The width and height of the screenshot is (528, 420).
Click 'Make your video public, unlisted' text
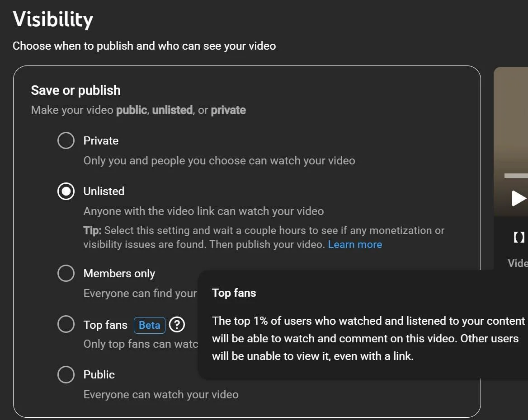pos(138,110)
